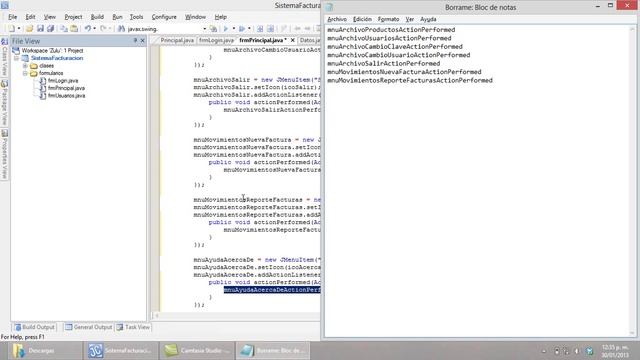Pin the File View panel
The width and height of the screenshot is (640, 360).
[135, 41]
